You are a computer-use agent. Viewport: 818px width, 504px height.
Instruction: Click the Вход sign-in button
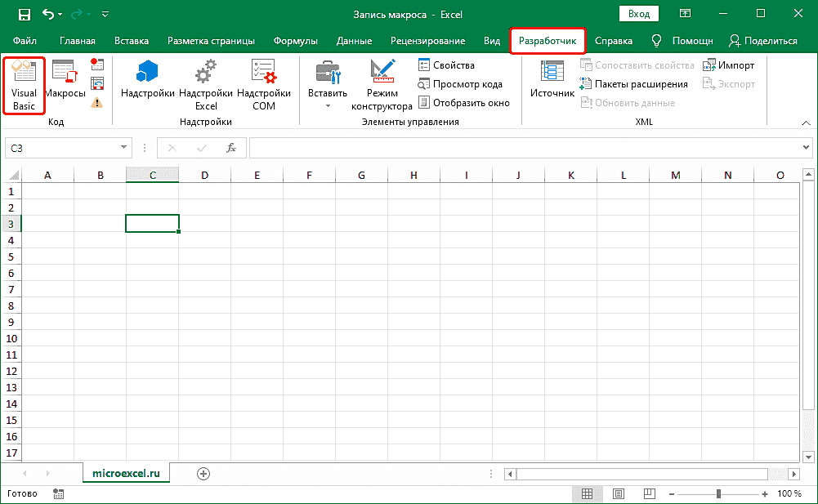[x=640, y=14]
